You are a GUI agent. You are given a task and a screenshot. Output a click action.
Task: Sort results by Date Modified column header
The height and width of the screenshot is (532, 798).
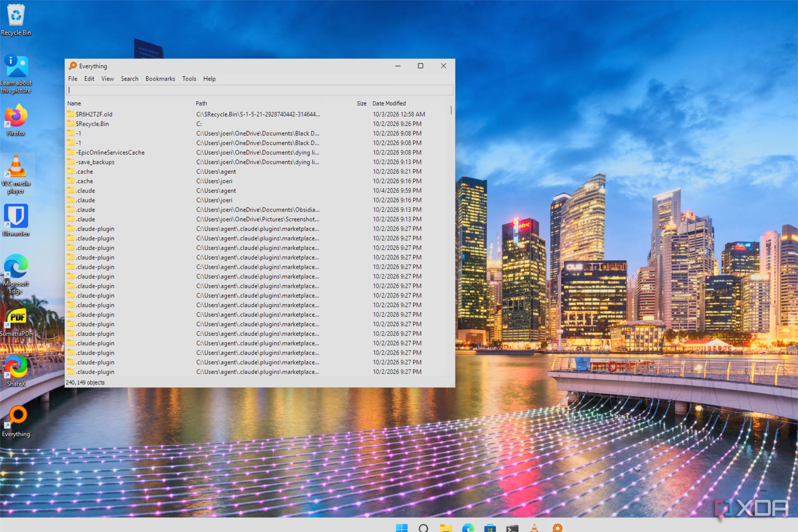coord(408,103)
